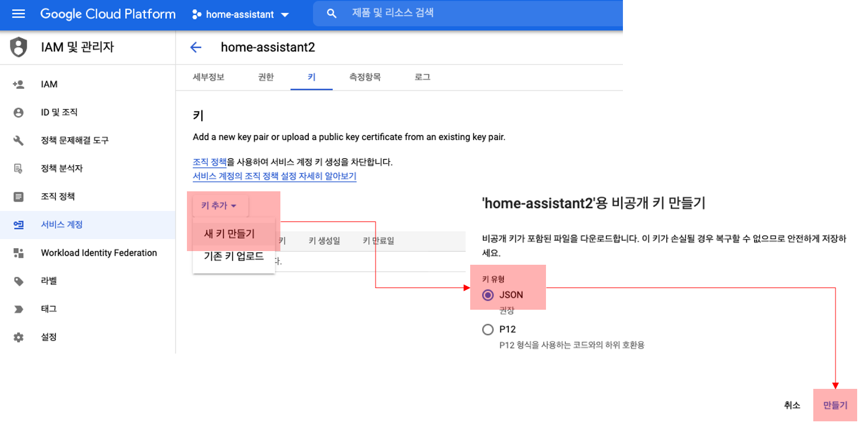Image resolution: width=868 pixels, height=431 pixels.
Task: Switch to the 세부정보 tab
Action: (209, 77)
